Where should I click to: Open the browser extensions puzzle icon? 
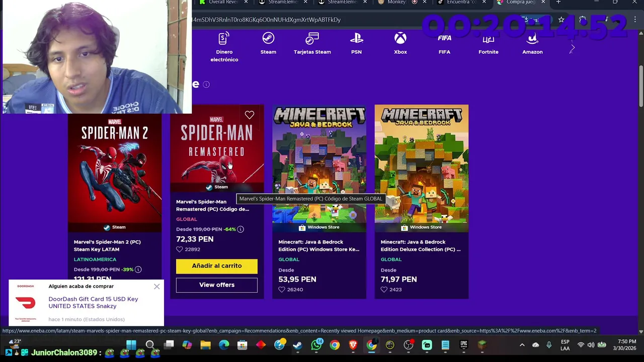point(582,20)
